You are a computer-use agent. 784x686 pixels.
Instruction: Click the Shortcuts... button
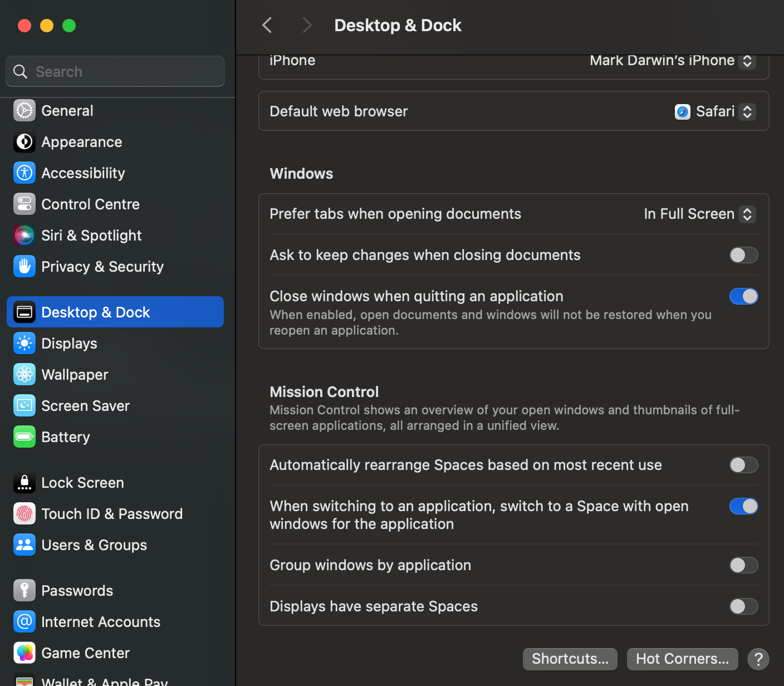570,659
